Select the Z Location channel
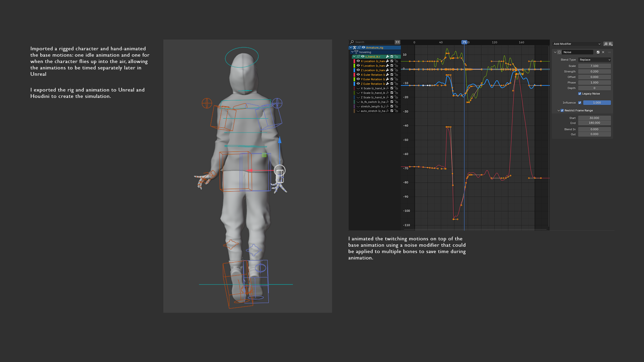Screen dimensions: 644x362 372,70
